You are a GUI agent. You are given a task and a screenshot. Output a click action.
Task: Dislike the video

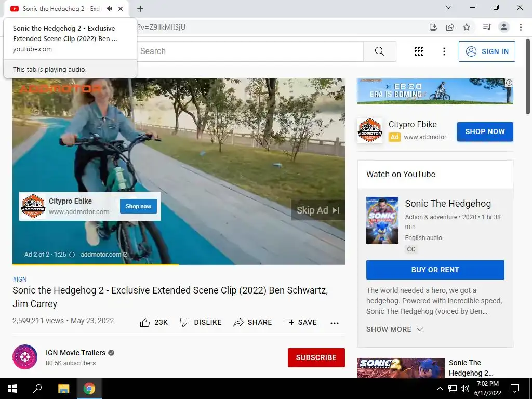point(201,322)
